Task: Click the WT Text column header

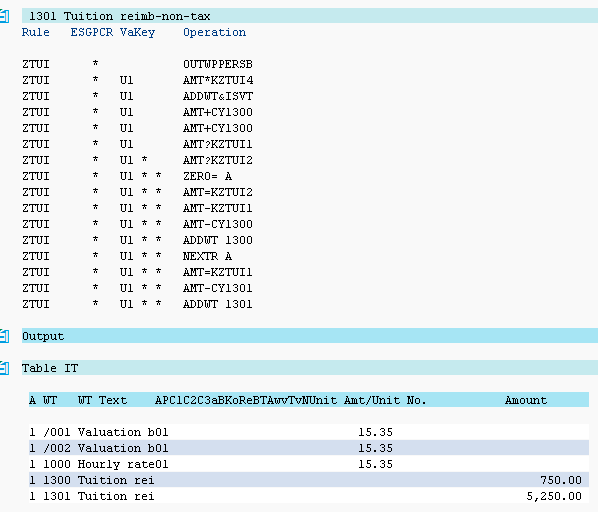Action: pos(102,400)
